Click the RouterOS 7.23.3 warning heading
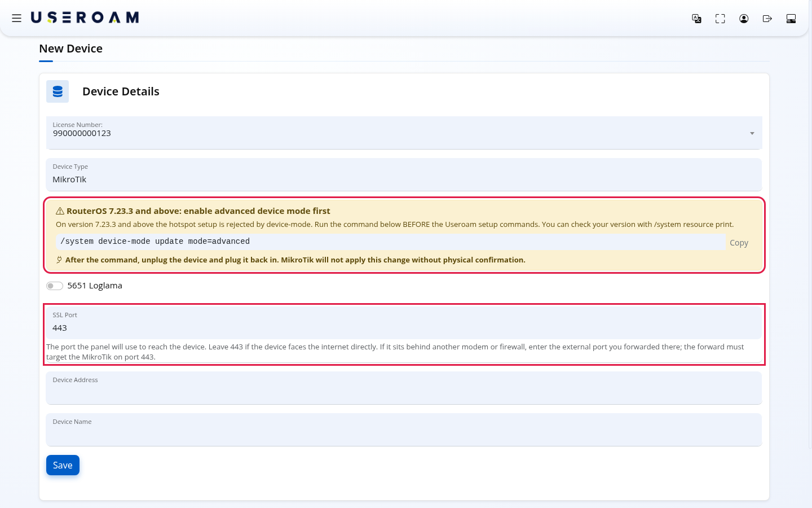The width and height of the screenshot is (812, 508). click(198, 211)
